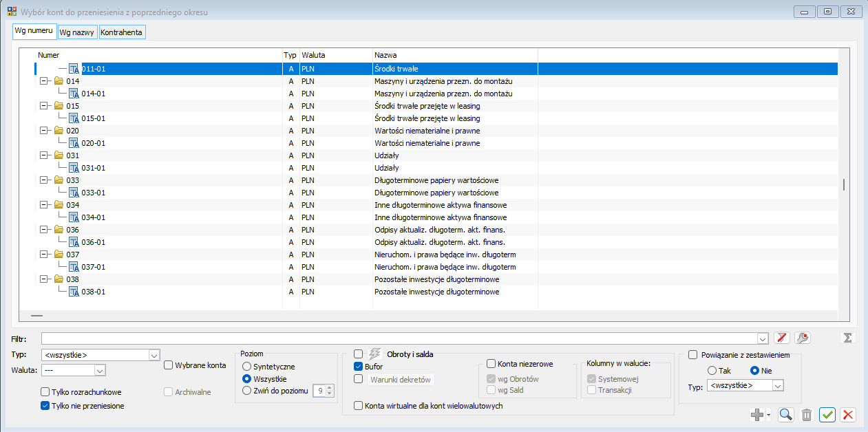Click the sigma summation icon
Viewport: 868px width, 432px height.
coord(847,338)
